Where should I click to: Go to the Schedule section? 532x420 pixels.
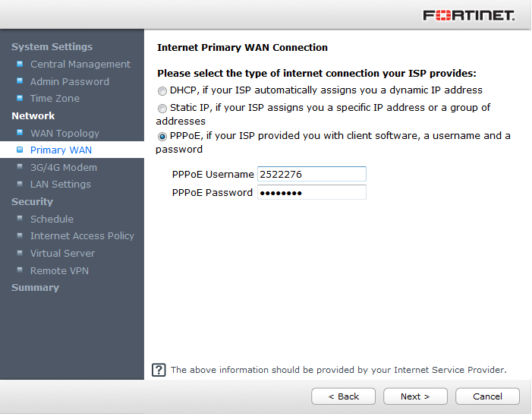click(52, 219)
